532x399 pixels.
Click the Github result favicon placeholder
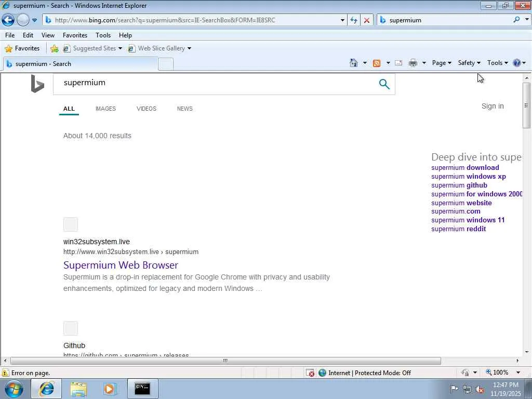[x=71, y=328]
